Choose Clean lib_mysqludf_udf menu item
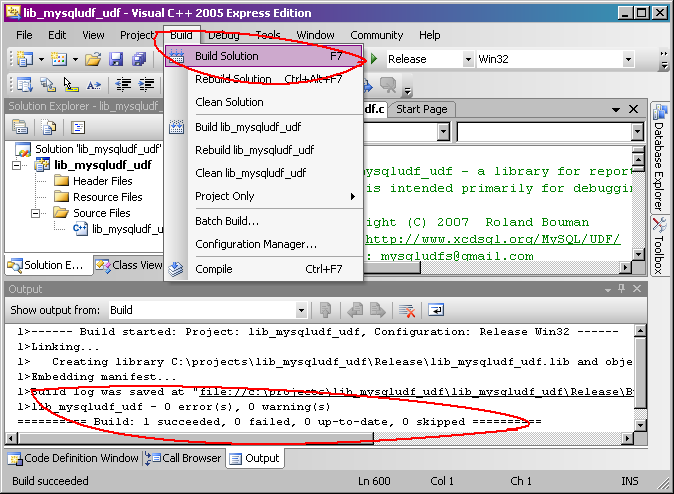The height and width of the screenshot is (494, 674). tap(263, 173)
